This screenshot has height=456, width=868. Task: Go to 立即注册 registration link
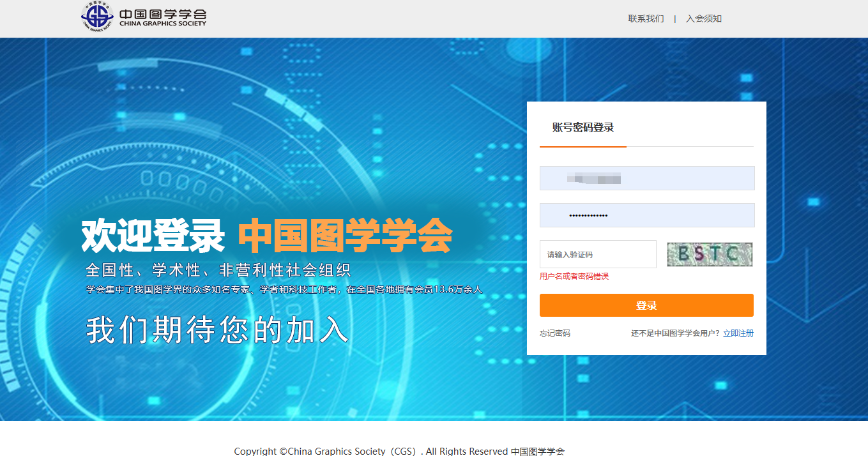pyautogui.click(x=738, y=333)
